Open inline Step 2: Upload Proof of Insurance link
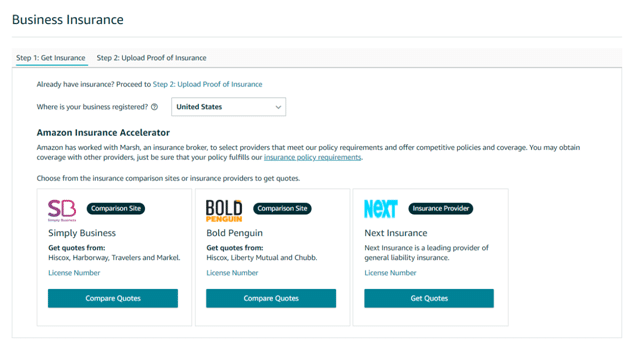The image size is (628, 361). 207,84
